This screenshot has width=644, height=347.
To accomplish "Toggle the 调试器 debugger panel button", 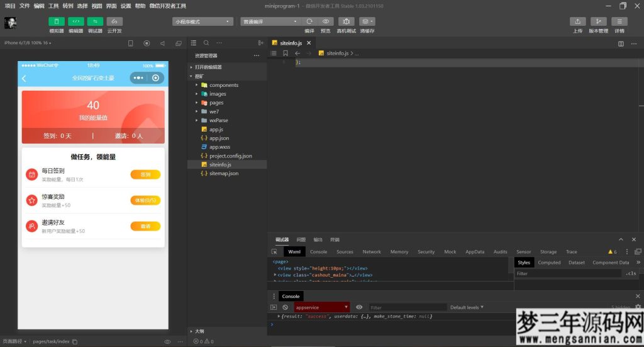I will [95, 21].
